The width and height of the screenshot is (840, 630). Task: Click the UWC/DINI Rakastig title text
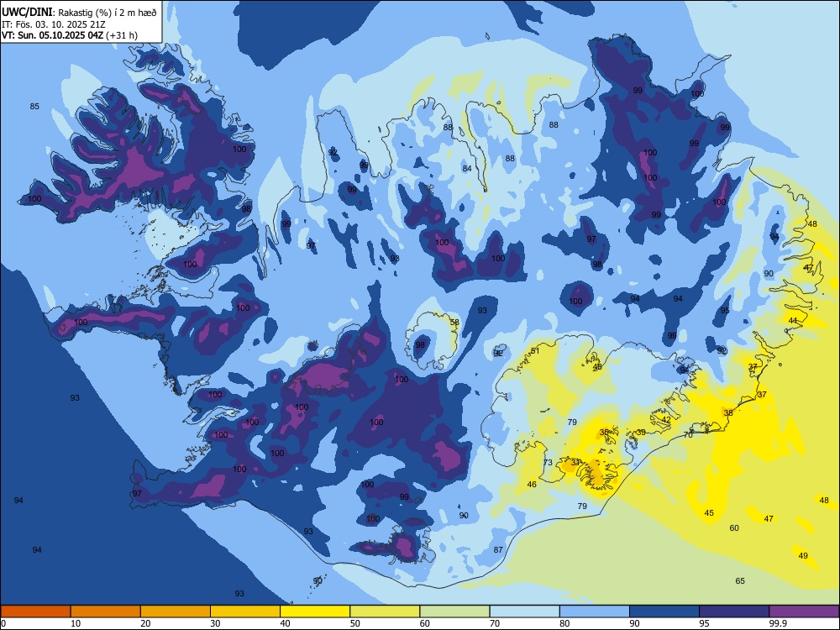(79, 13)
